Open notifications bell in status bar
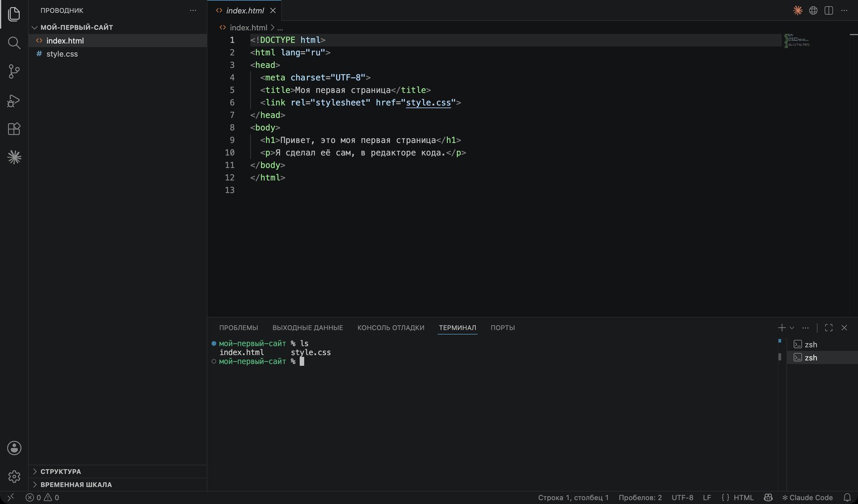The height and width of the screenshot is (504, 858). (x=847, y=498)
